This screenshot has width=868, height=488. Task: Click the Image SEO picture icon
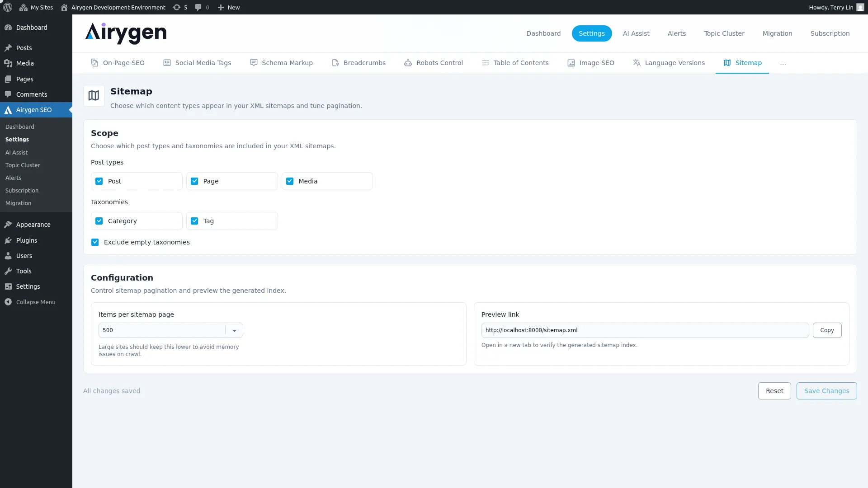pos(571,63)
